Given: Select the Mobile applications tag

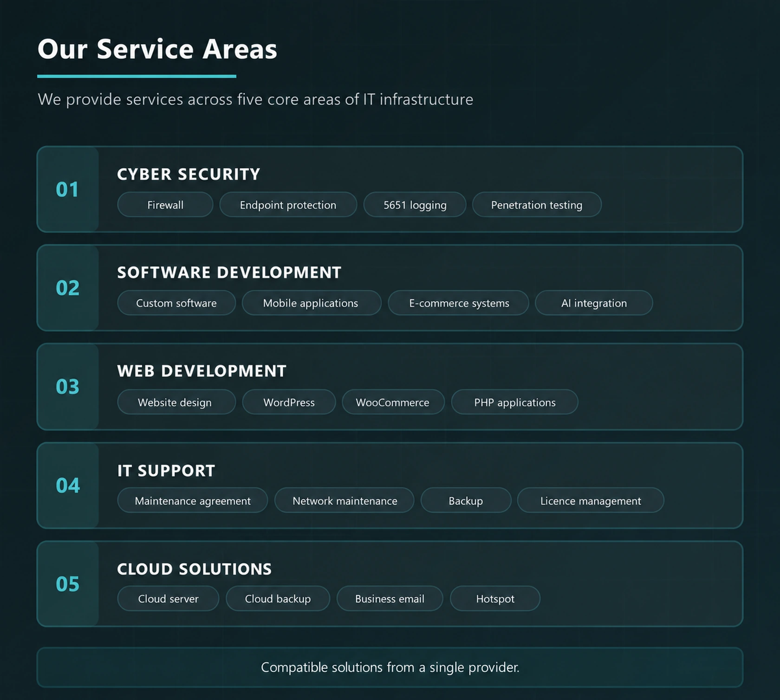Looking at the screenshot, I should (312, 303).
